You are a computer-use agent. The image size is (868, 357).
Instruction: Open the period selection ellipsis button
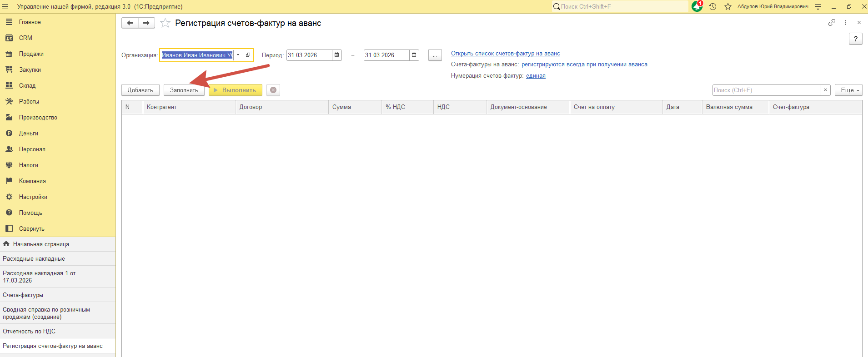coord(435,55)
